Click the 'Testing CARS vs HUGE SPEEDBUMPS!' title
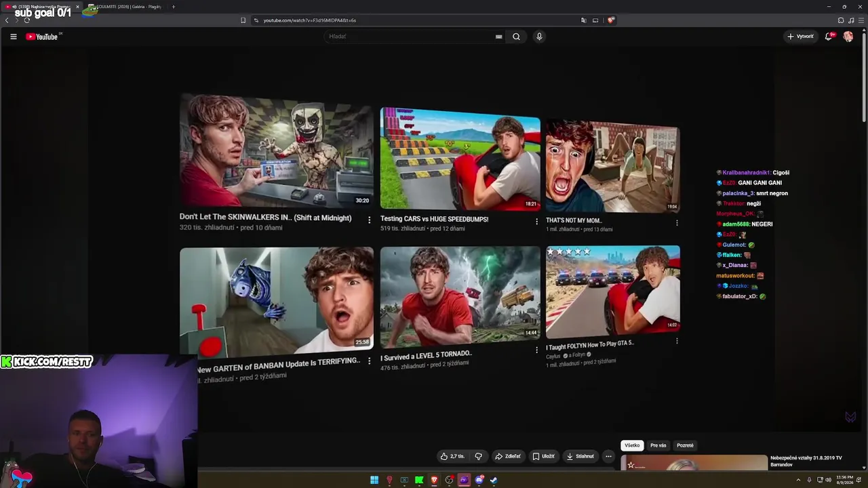 point(434,219)
